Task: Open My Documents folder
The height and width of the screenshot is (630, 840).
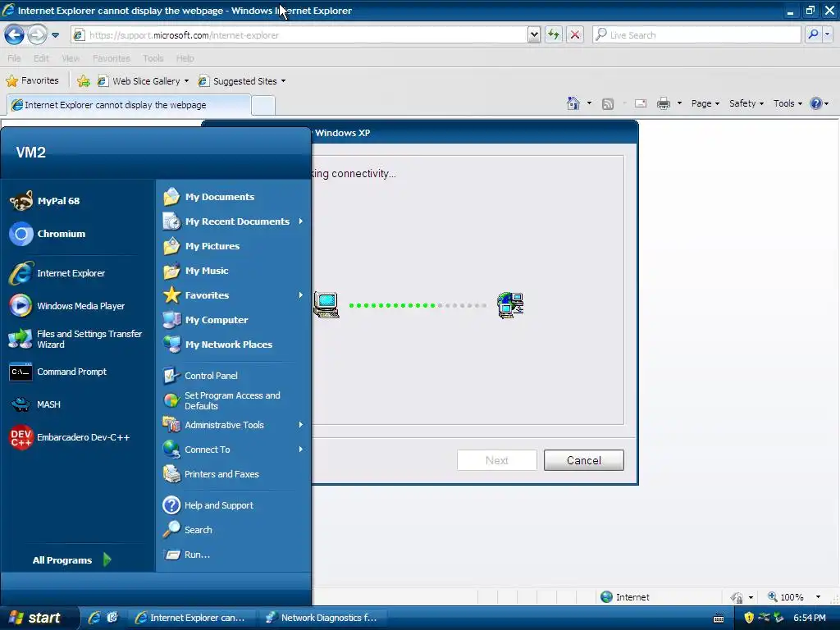Action: (209, 197)
